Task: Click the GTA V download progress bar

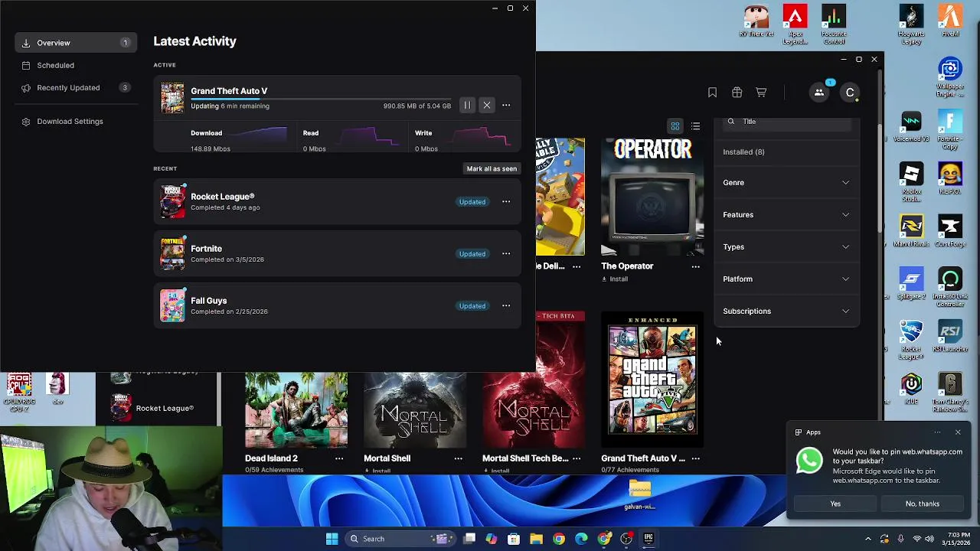Action: point(321,99)
